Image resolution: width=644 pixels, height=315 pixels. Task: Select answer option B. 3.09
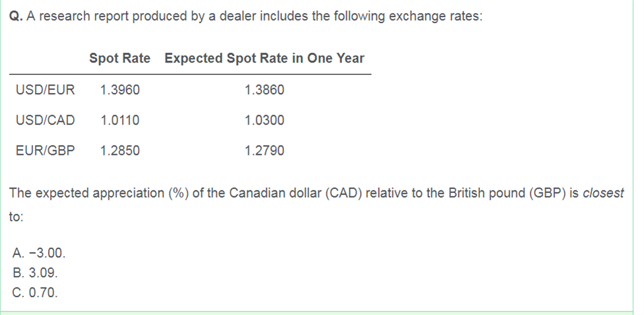point(35,273)
